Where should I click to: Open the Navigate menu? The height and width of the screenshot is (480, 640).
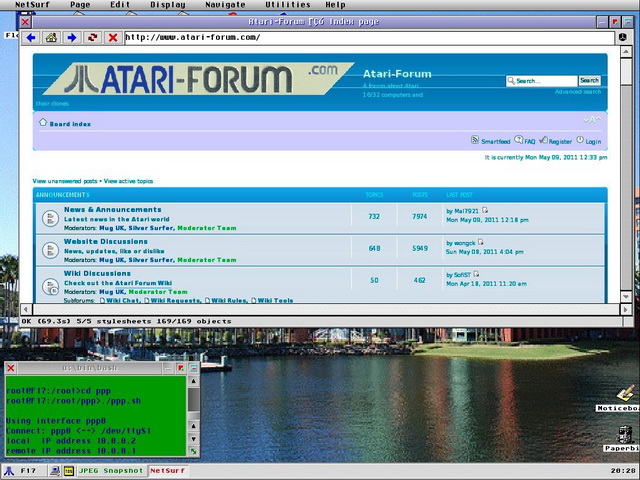click(x=225, y=5)
